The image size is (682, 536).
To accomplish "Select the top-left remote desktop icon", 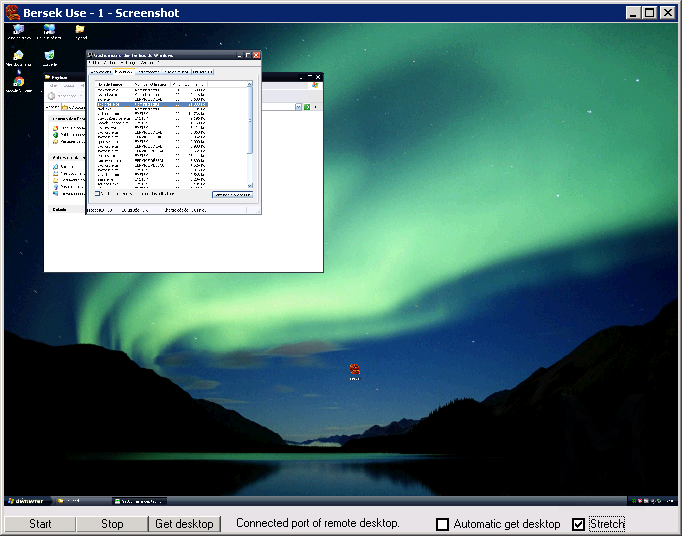I will coord(18,30).
